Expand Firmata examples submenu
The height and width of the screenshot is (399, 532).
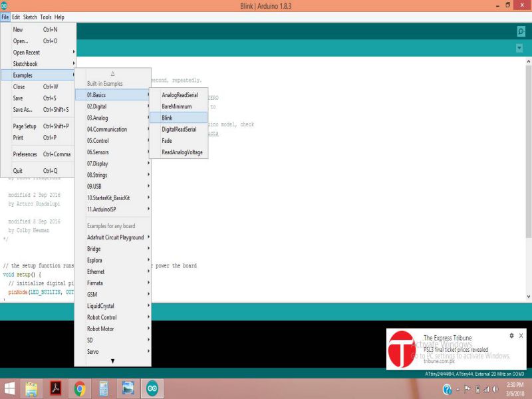pos(112,283)
